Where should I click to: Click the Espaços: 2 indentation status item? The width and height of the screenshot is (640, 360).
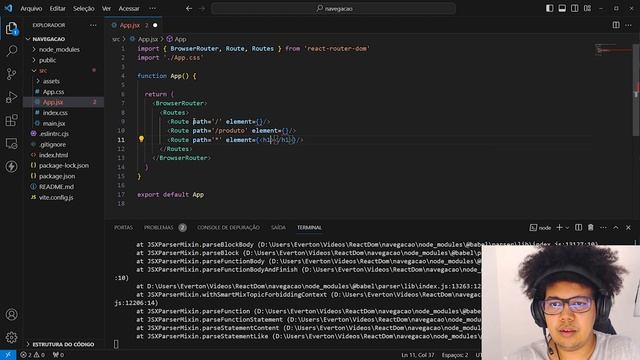tap(455, 355)
